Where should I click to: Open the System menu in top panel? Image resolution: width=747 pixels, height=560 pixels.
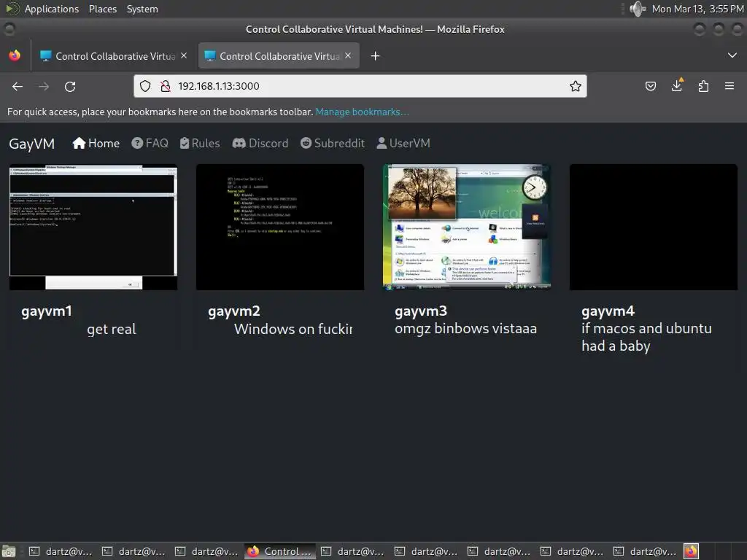click(142, 9)
